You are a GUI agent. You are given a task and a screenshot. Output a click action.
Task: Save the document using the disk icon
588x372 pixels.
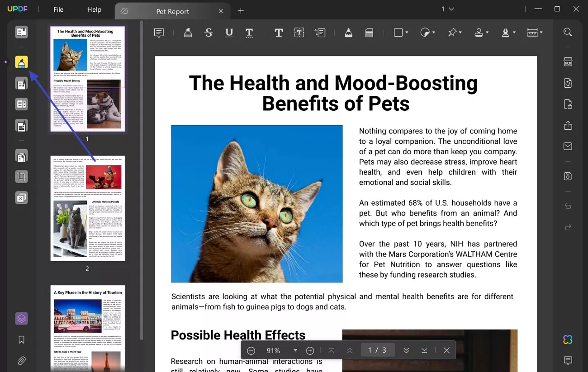568,176
